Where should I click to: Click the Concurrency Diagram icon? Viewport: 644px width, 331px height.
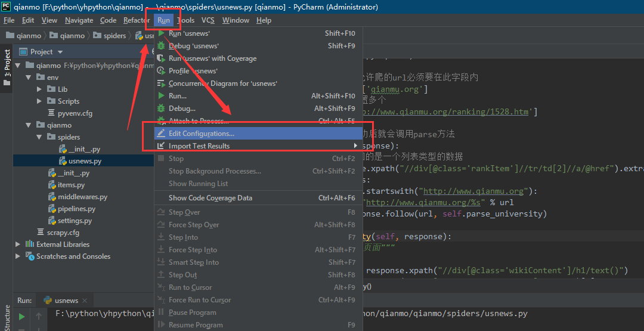(162, 83)
